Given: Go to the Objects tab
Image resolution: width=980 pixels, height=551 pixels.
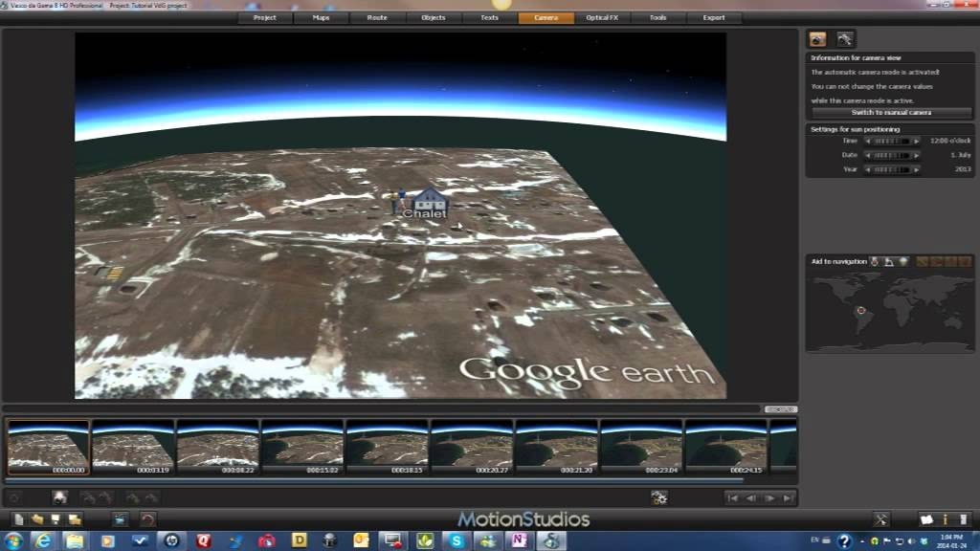Looking at the screenshot, I should tap(434, 18).
